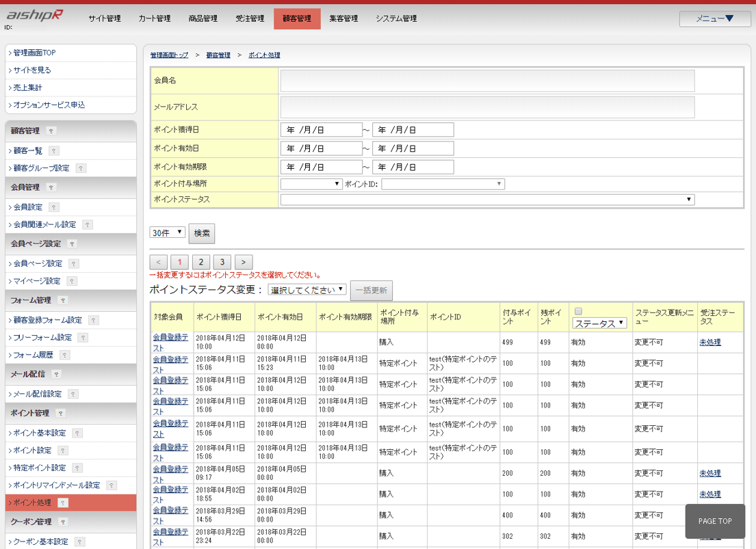The image size is (756, 549).
Task: Click the ポイント有効期限 end date field
Action: tap(413, 167)
